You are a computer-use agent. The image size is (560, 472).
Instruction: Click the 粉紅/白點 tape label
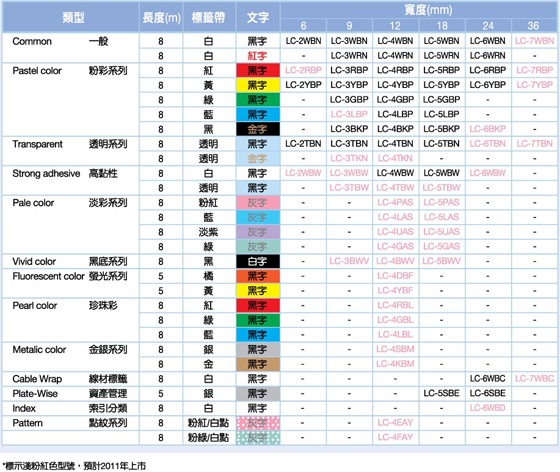(208, 423)
